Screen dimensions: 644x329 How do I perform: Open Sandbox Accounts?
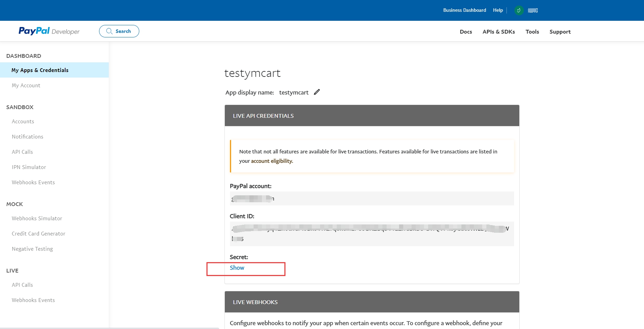pyautogui.click(x=23, y=122)
